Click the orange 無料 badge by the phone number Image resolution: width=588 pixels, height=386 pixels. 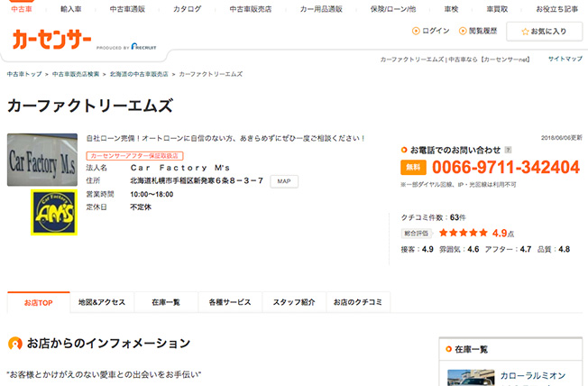[x=413, y=168]
